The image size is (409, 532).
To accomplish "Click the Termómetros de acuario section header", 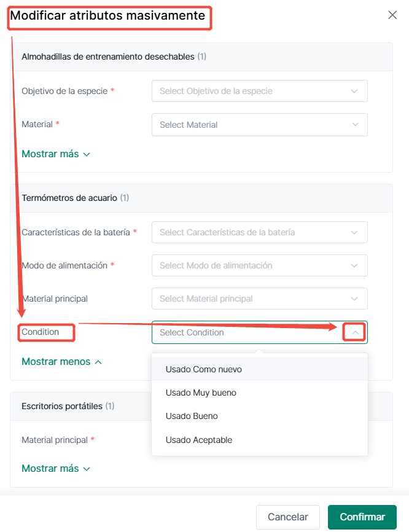I will point(201,198).
